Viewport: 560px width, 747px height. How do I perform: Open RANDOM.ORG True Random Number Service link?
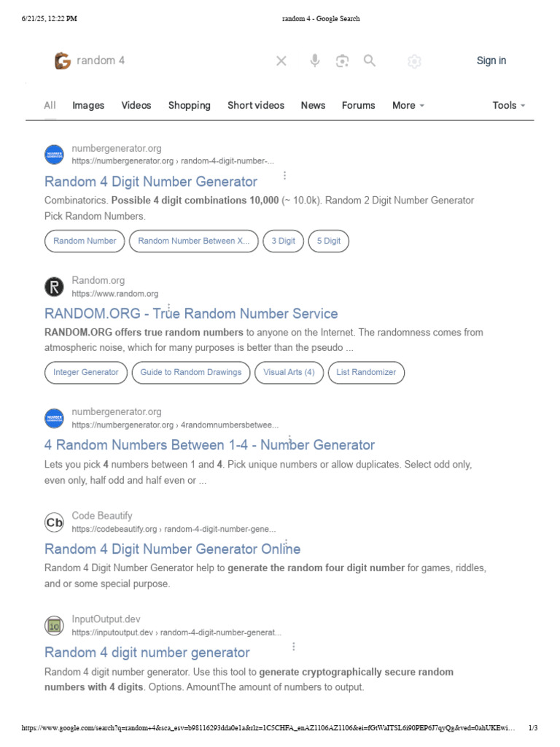tap(191, 314)
